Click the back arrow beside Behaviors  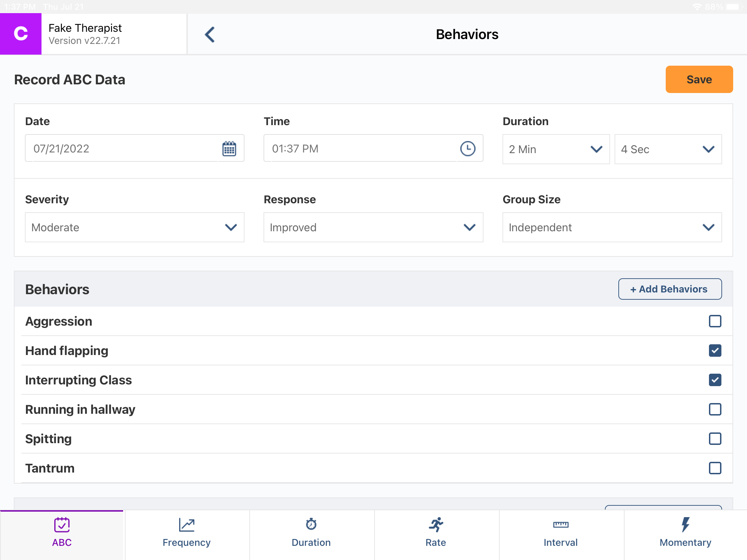click(x=210, y=34)
